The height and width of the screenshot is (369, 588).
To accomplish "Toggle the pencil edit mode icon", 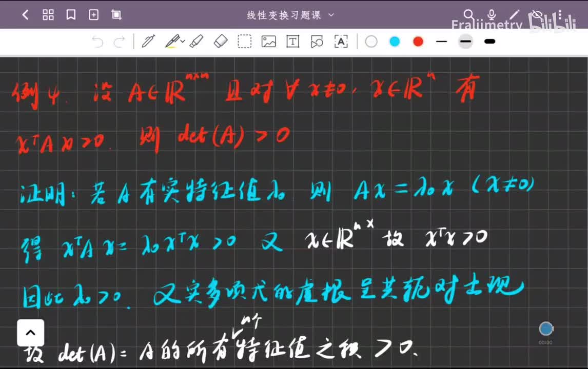I will point(515,15).
